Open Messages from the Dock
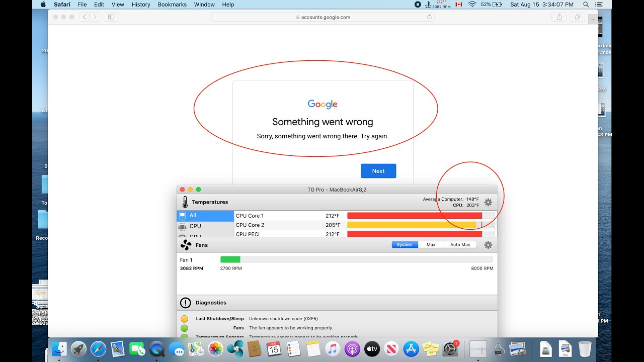 click(x=176, y=348)
